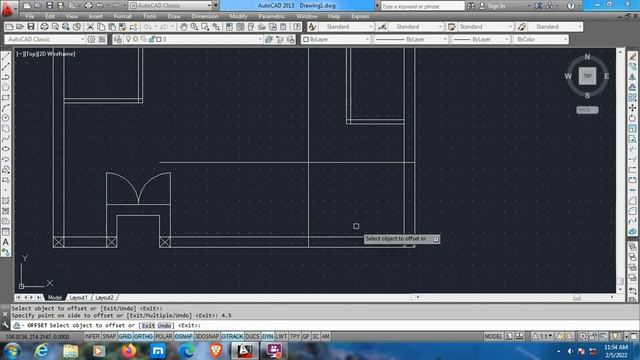This screenshot has height=360, width=640.
Task: Click the Undo option in command line
Action: point(164,325)
